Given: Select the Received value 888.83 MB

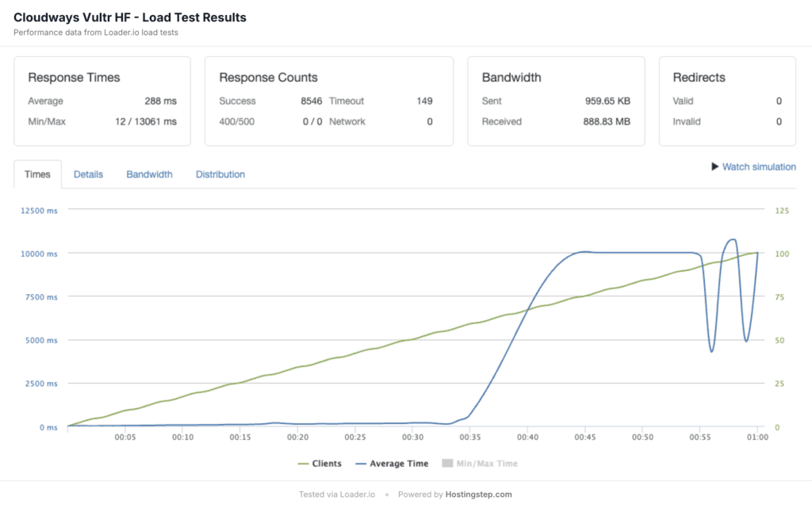Looking at the screenshot, I should coord(607,121).
